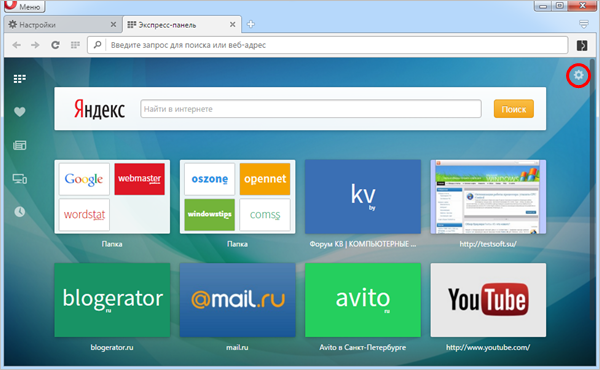The width and height of the screenshot is (600, 370).
Task: Open the kv forum speed dial tile
Action: [363, 197]
